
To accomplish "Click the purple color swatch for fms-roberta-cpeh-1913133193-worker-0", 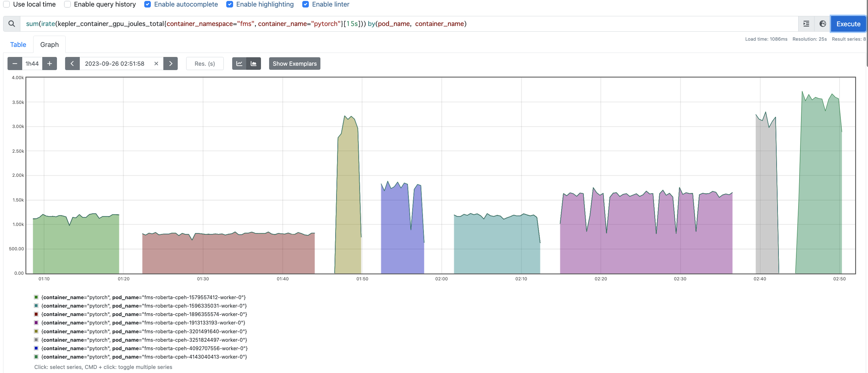I will pyautogui.click(x=36, y=322).
